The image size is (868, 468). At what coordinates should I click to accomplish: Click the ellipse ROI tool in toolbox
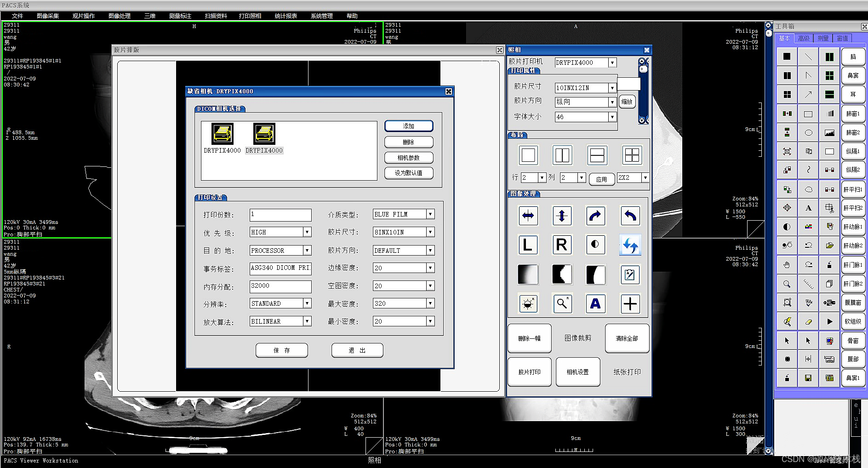[x=808, y=132]
